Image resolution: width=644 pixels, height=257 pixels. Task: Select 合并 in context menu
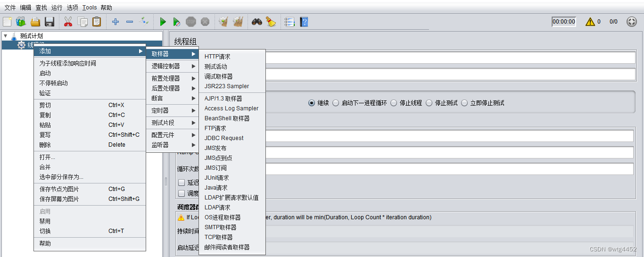[x=90, y=167]
